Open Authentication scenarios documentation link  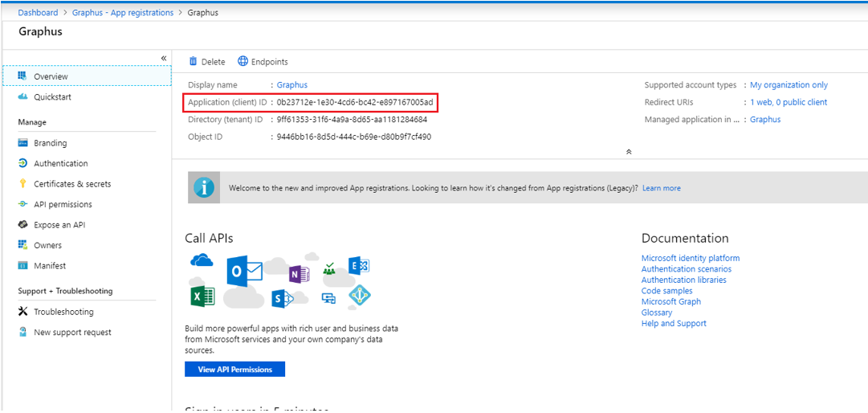(687, 269)
